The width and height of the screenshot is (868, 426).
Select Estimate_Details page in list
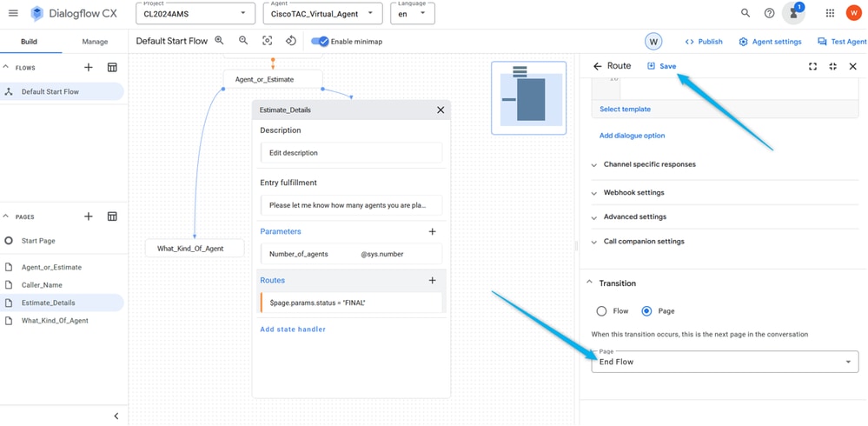[x=62, y=303]
